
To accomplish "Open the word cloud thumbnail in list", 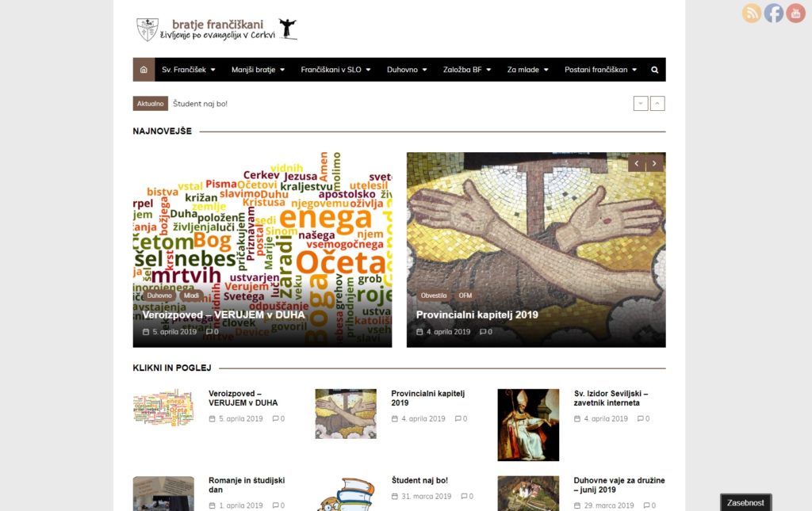I will [163, 407].
